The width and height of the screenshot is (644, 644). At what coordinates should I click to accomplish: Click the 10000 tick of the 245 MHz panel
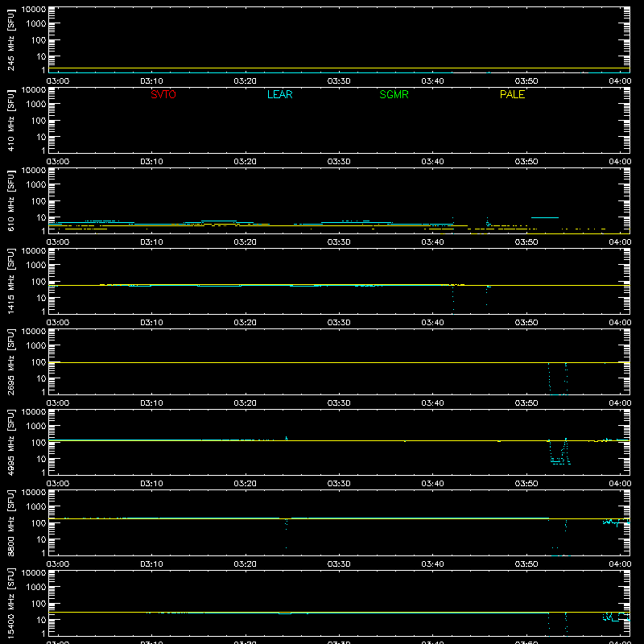[x=34, y=10]
